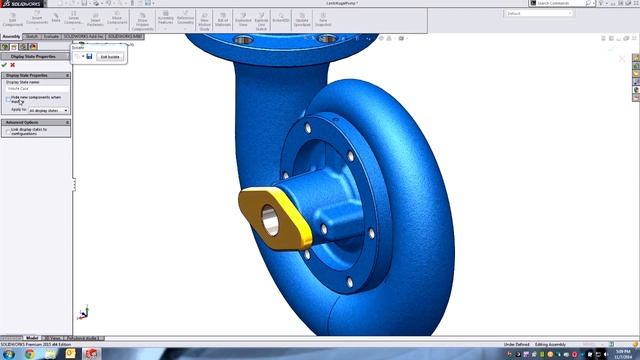Toggle Hide new components when inactive checkbox
This screenshot has width=640, height=360.
[8, 99]
